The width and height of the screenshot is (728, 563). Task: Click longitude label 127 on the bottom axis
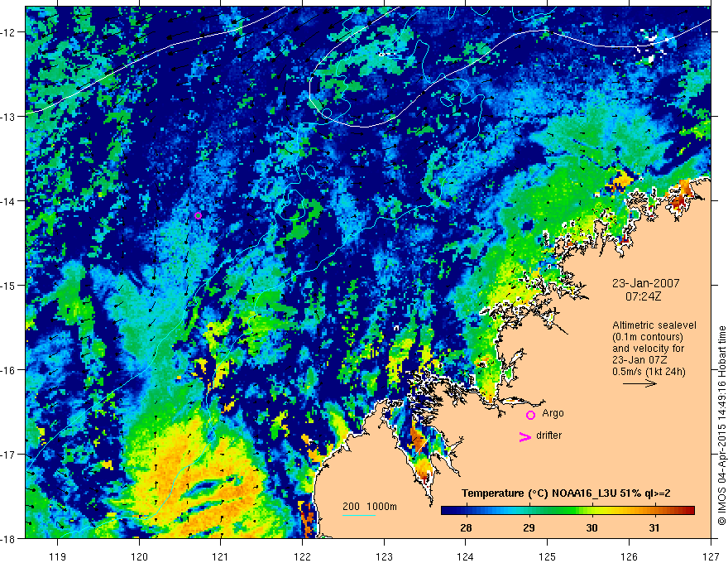(x=711, y=556)
